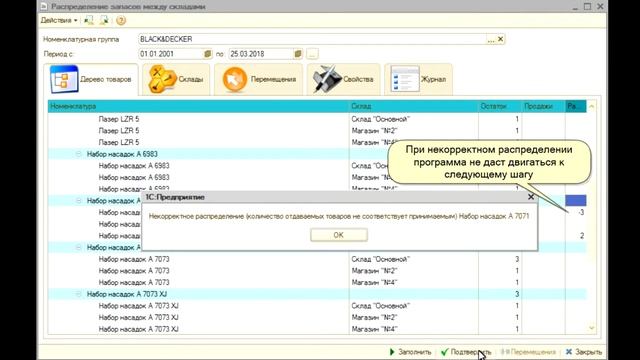Image resolution: width=640 pixels, height=360 pixels.
Task: Open period selection ellipsis button
Action: 312,54
